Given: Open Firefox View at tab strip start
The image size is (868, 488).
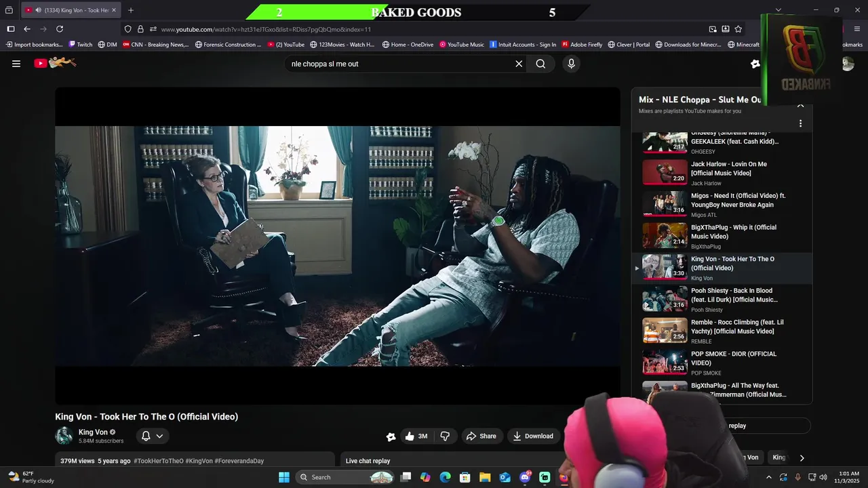Looking at the screenshot, I should [x=9, y=10].
